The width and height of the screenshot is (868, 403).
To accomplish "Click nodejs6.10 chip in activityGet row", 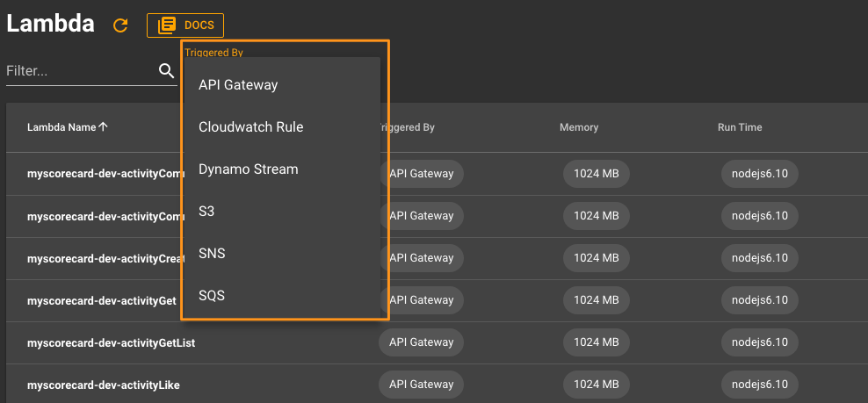I will coord(759,300).
